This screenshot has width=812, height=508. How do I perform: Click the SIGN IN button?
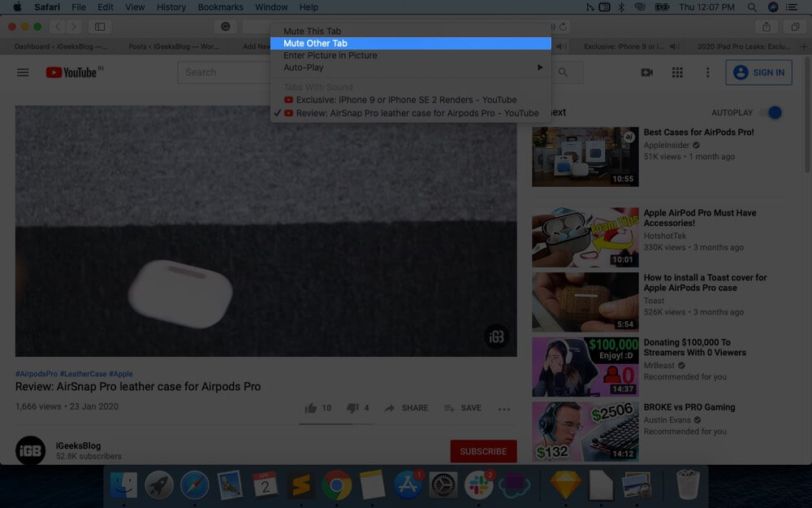[x=758, y=72]
